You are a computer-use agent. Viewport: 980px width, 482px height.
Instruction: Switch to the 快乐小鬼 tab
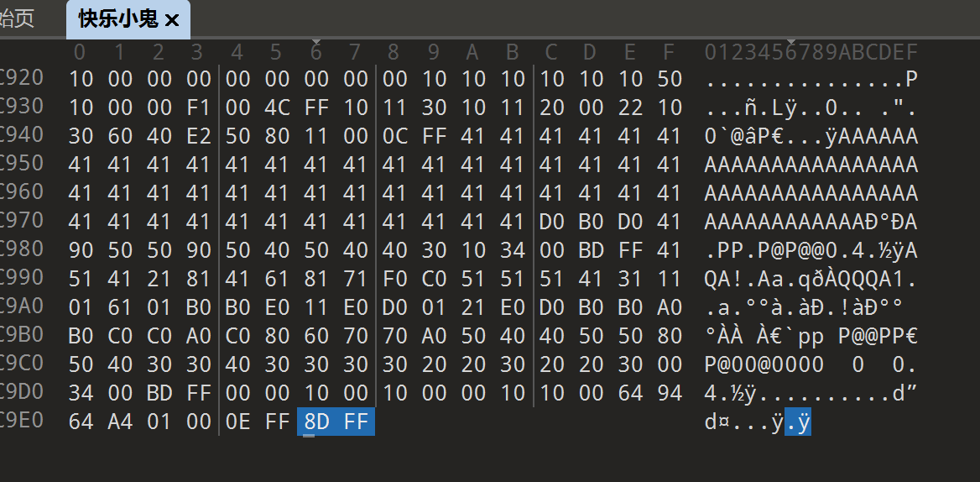117,19
